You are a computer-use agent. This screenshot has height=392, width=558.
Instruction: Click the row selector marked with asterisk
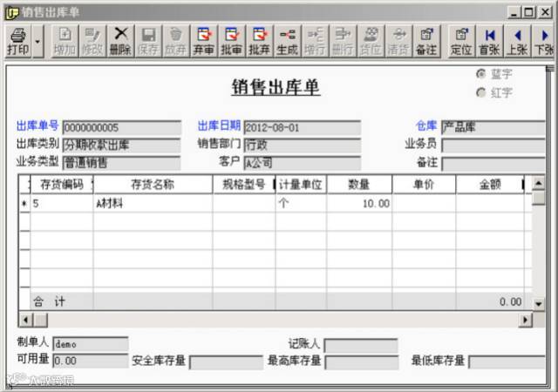[x=24, y=204]
